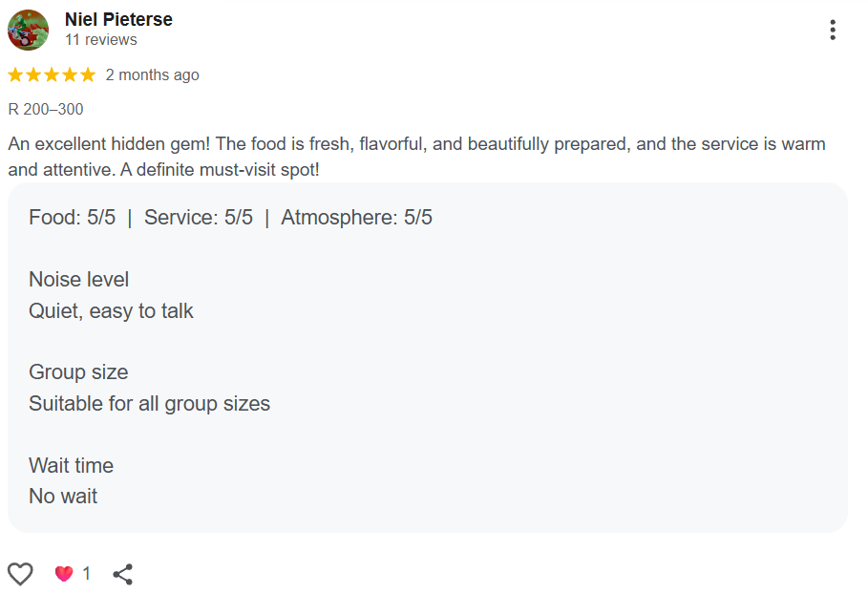Click the fifth gold star in rating
The width and height of the screenshot is (868, 594).
click(88, 74)
